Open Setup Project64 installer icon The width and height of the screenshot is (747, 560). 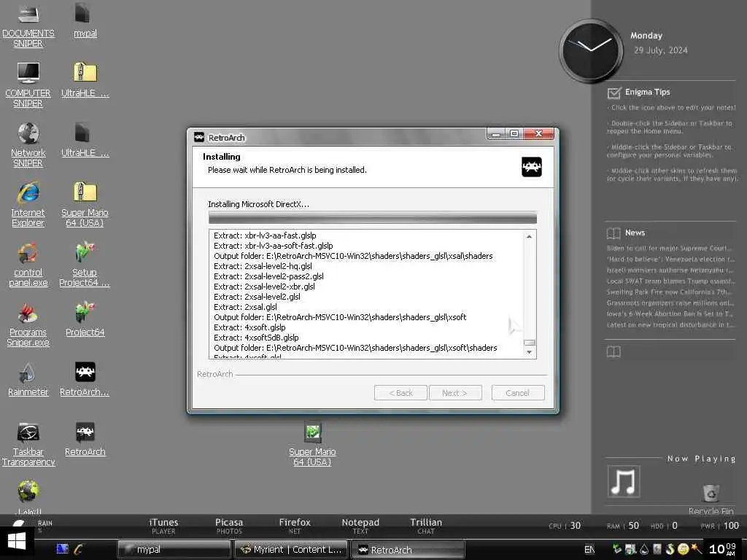85,264
